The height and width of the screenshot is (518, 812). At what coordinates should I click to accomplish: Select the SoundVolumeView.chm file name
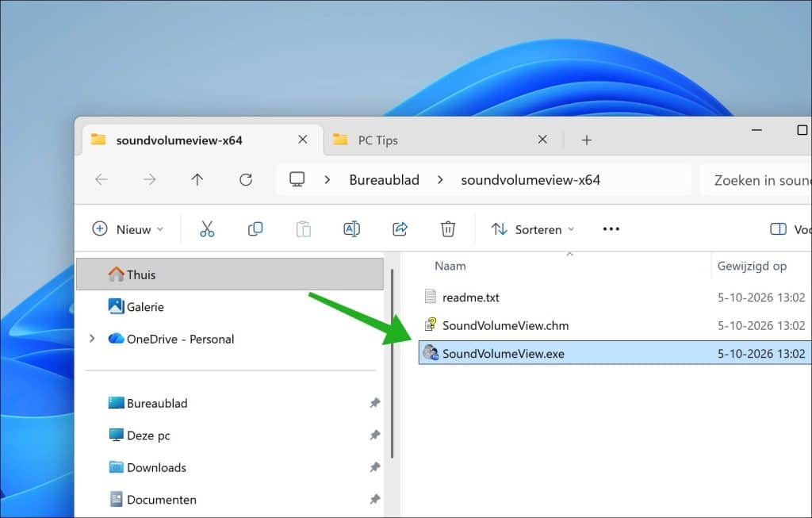[505, 325]
